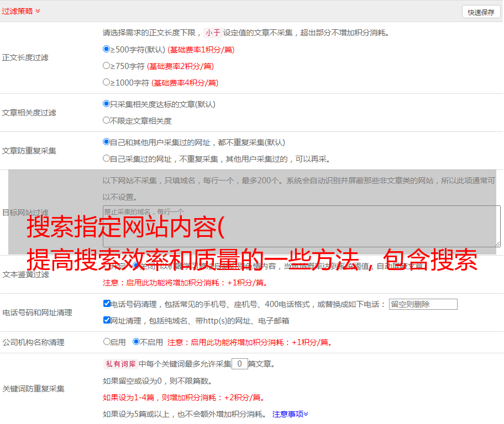The width and height of the screenshot is (504, 424).
Task: Click the keyword article count input box
Action: pyautogui.click(x=239, y=364)
